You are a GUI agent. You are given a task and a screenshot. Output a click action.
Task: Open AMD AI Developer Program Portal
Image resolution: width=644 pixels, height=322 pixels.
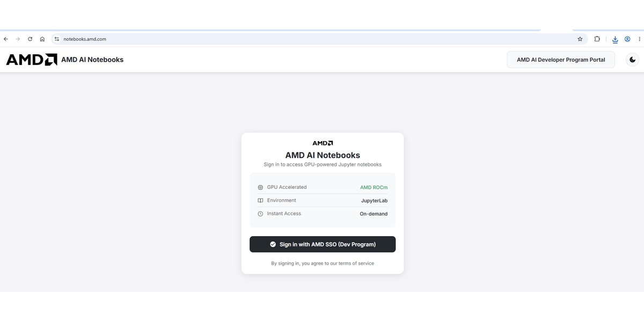[x=561, y=60]
